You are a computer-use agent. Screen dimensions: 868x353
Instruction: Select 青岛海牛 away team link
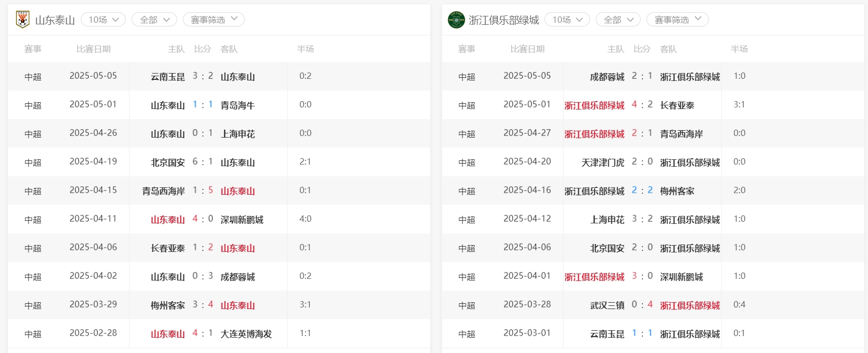pos(237,105)
